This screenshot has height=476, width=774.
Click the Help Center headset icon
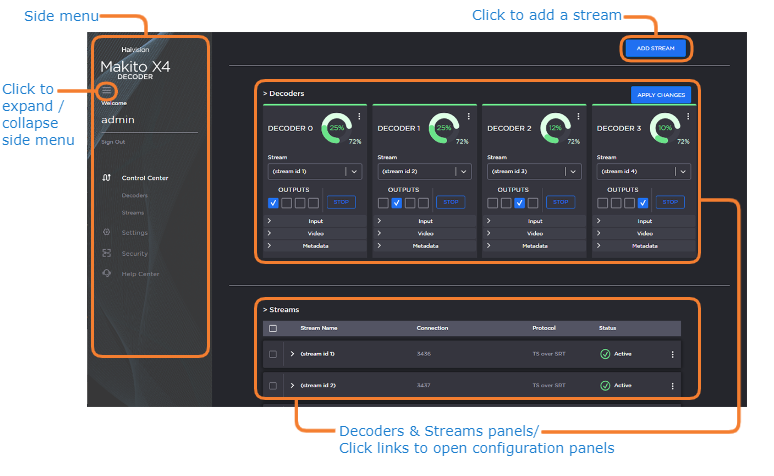coord(106,274)
